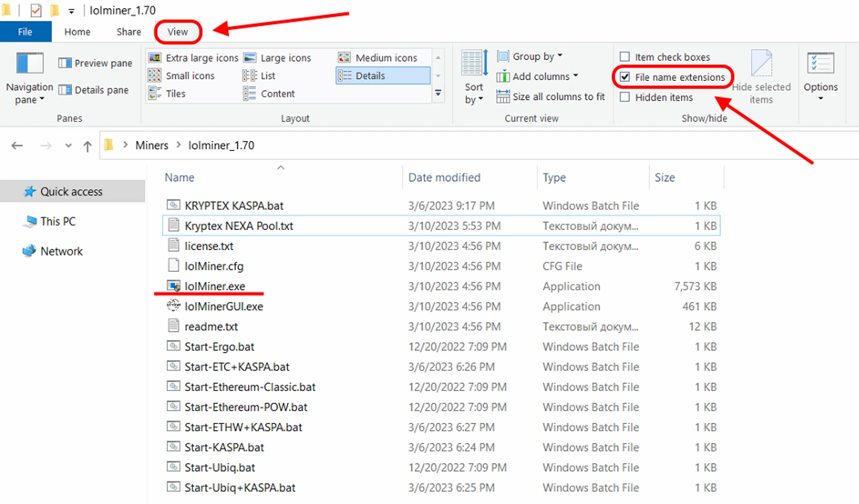Select lolMinerGUI.exe application icon
859x504 pixels.
pyautogui.click(x=174, y=306)
